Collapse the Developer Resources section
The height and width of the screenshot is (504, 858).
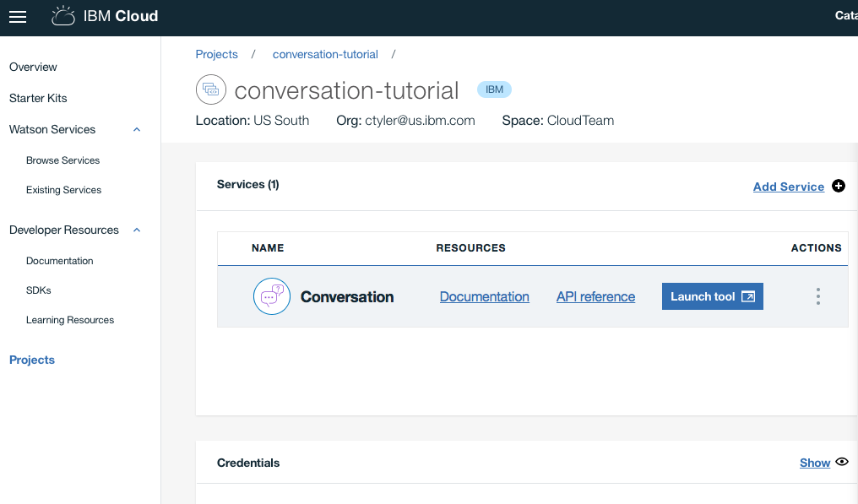137,230
